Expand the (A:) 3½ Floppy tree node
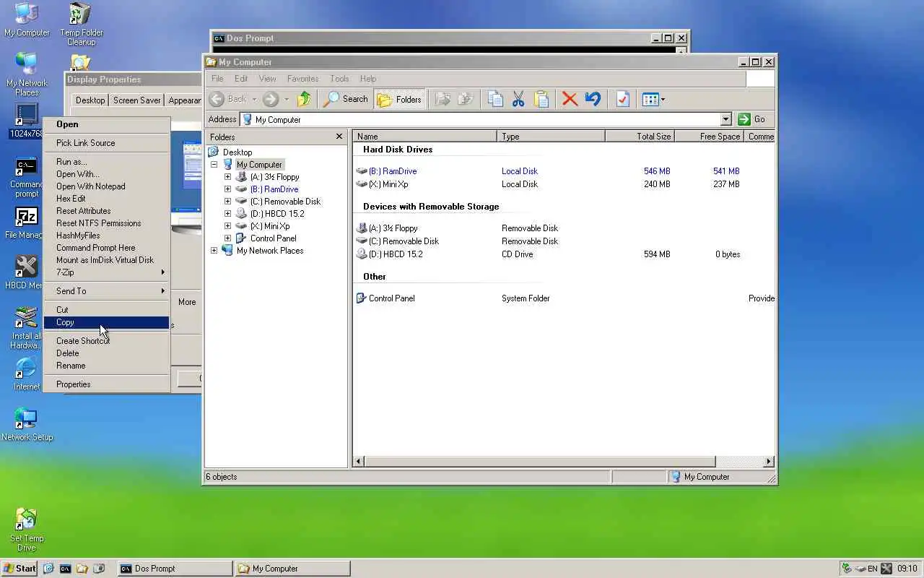The image size is (924, 578). click(227, 177)
